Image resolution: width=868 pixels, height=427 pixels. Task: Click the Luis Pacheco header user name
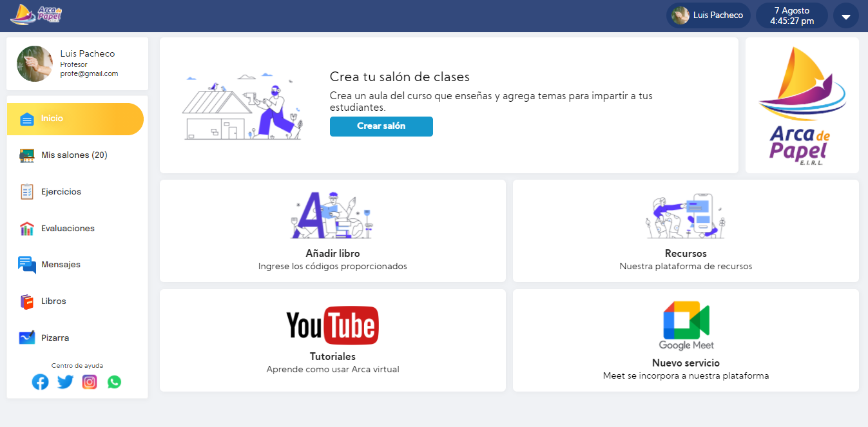(718, 15)
